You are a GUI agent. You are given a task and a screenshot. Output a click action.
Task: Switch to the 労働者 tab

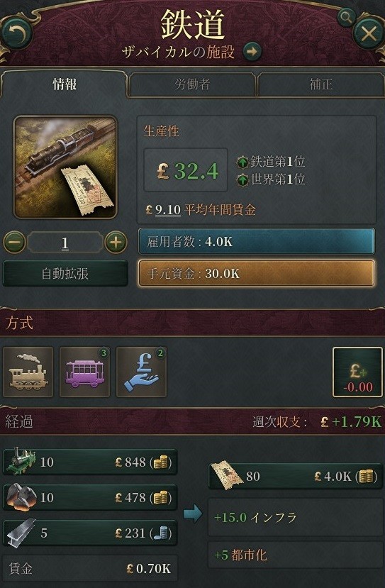click(x=192, y=84)
